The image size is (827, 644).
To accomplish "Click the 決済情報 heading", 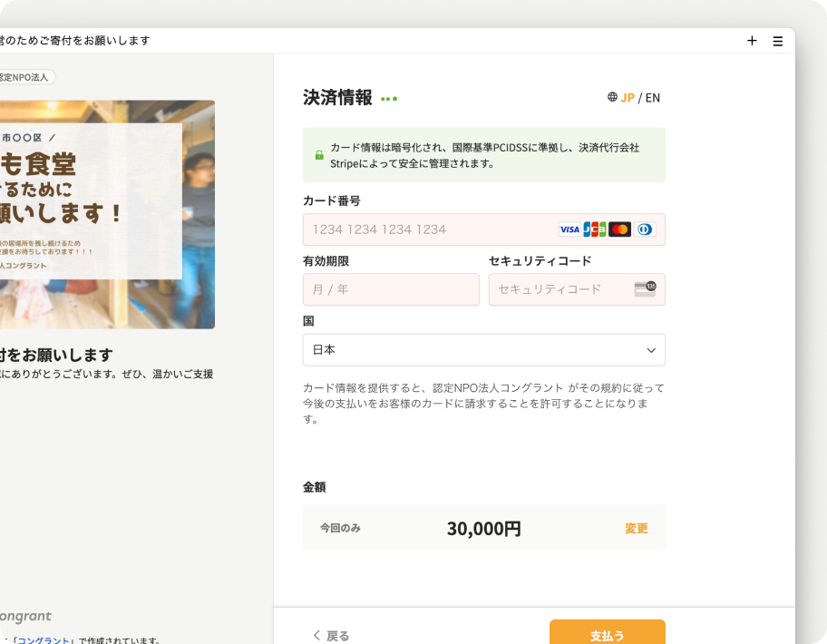I will coord(337,98).
